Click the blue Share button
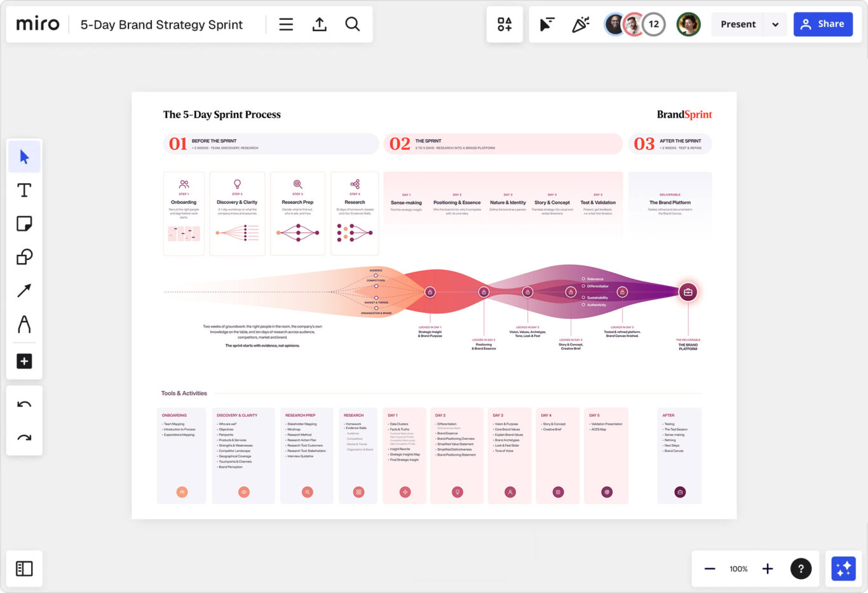 823,24
